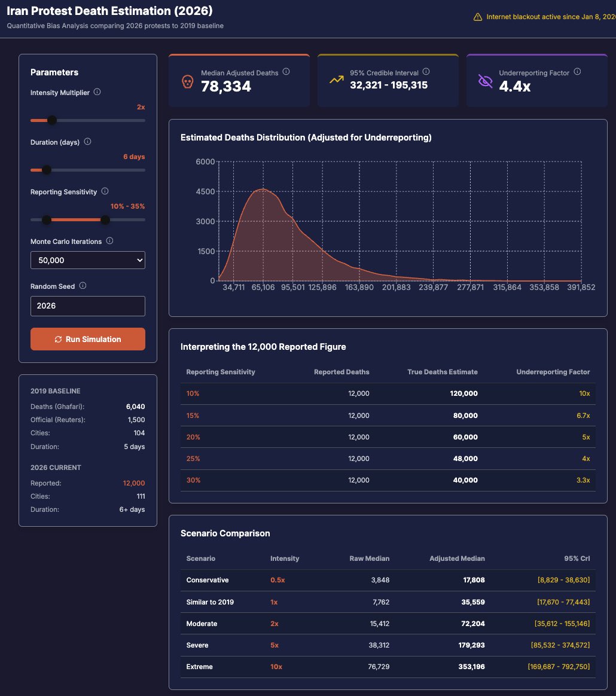Screen dimensions: 616x696
Task: Click the 2026 Reported value 12,000
Action: click(x=134, y=483)
